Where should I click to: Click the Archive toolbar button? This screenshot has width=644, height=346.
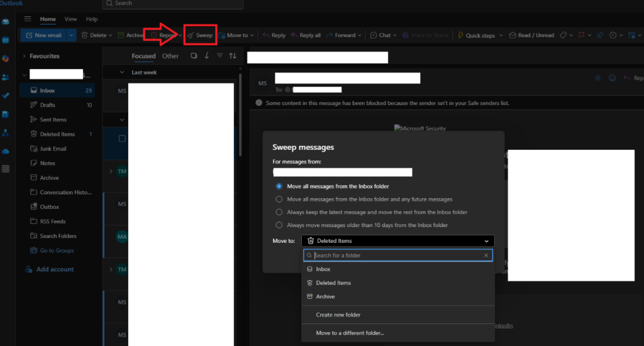130,35
